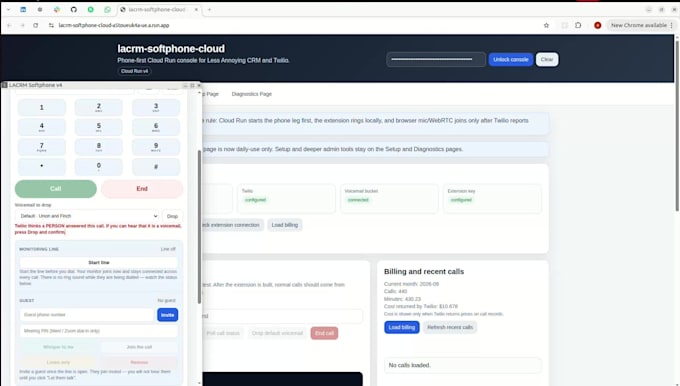Click the Twilio configured status badge
Viewport: 680px width, 386px height.
click(x=255, y=200)
